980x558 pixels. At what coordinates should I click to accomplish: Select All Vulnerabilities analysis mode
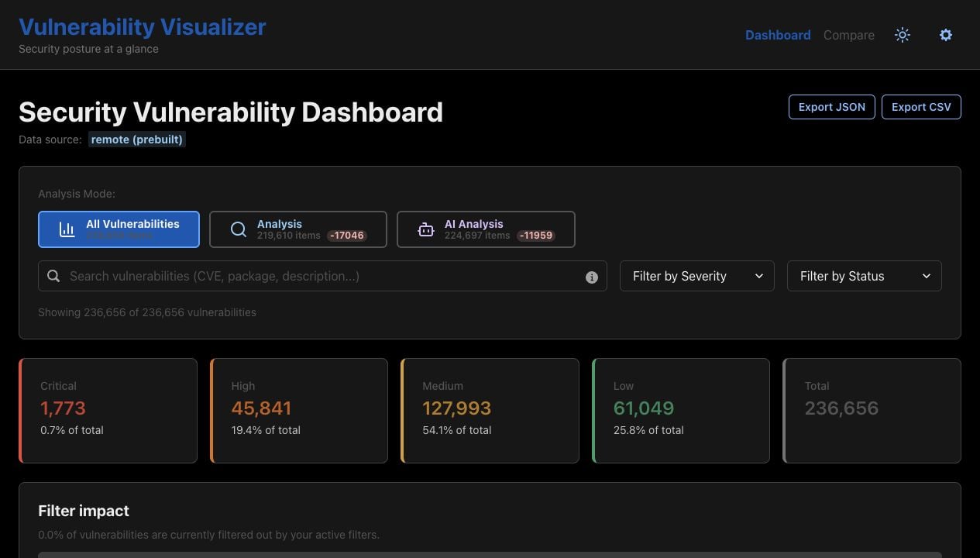coord(119,229)
